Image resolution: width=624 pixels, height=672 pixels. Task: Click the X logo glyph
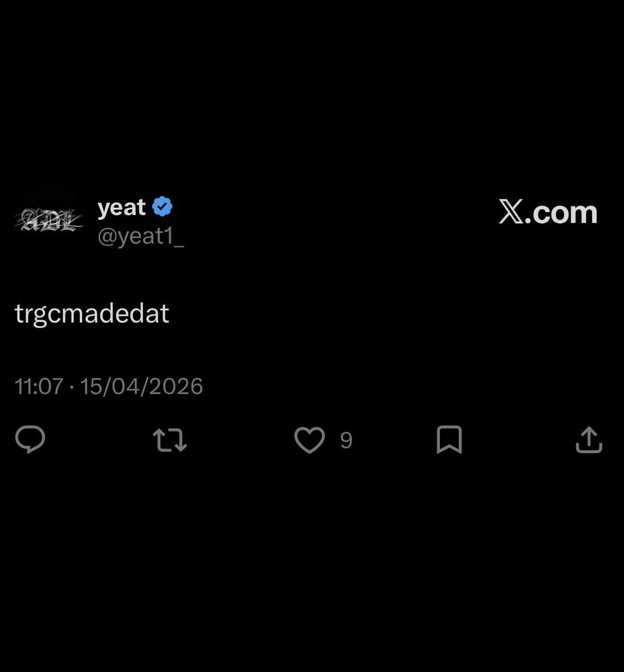click(511, 213)
